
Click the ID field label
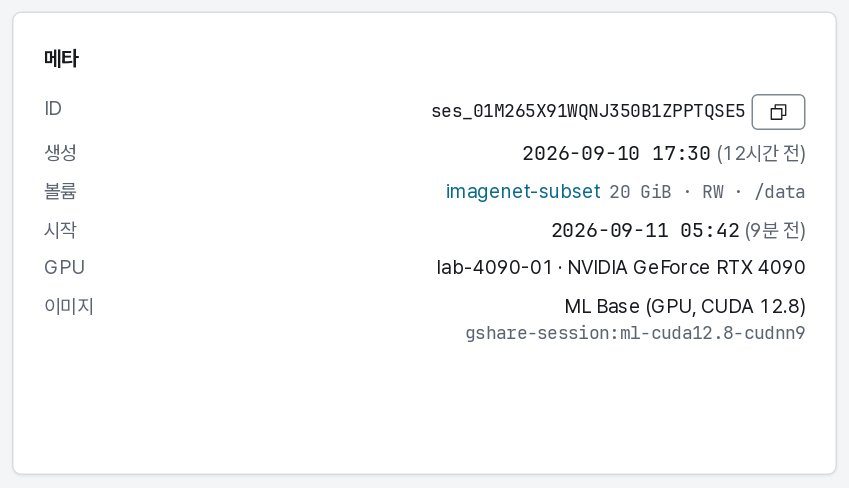[x=53, y=109]
